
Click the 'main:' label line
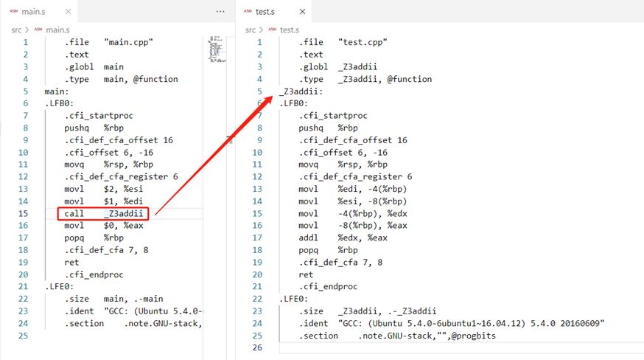pyautogui.click(x=57, y=91)
